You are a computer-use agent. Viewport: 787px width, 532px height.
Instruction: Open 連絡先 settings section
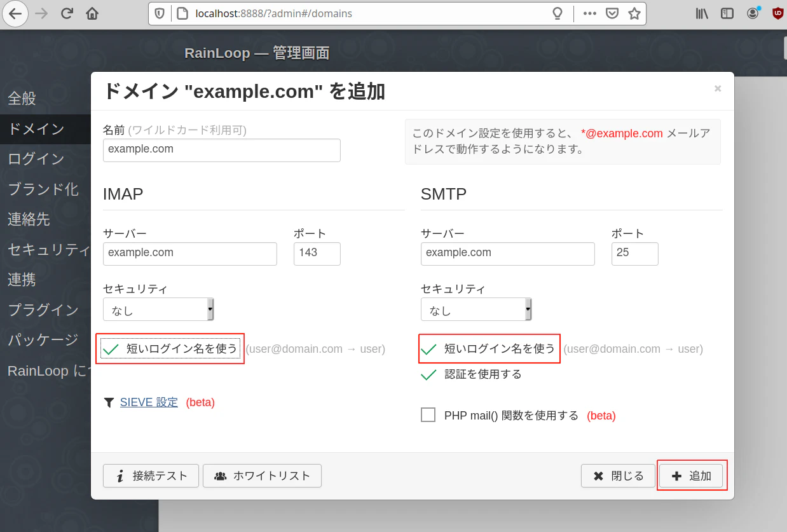(x=45, y=219)
